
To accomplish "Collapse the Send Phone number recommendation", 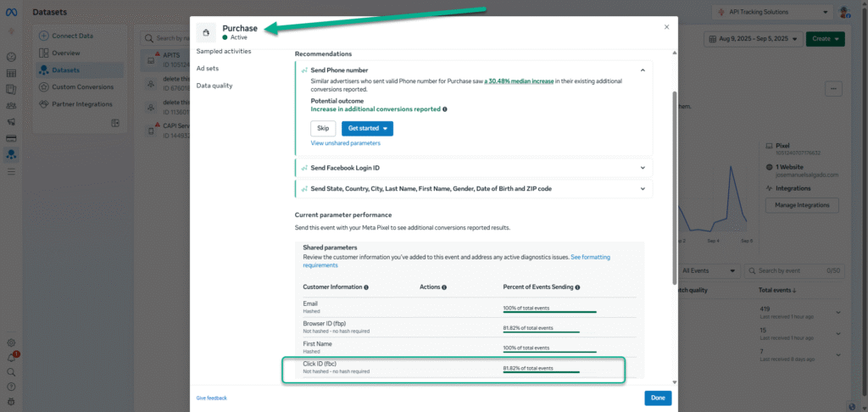I will point(643,70).
